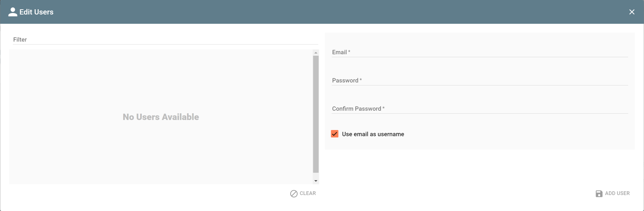Click the 'No Users Available' placeholder text

tap(161, 117)
